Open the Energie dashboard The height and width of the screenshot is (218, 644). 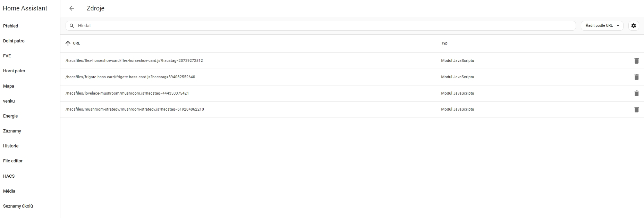(x=10, y=116)
